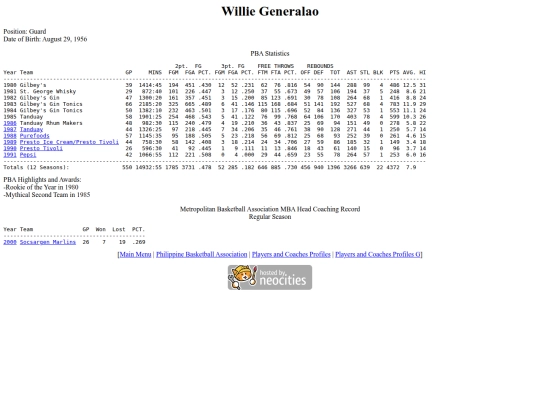Click the 1984 Gilbey's Gin Tonics row
540x405 pixels.
click(x=215, y=110)
